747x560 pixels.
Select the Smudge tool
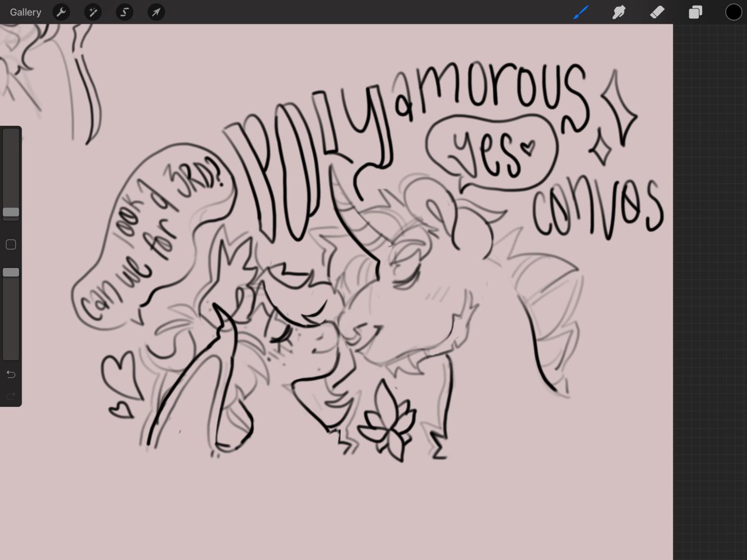tap(619, 12)
